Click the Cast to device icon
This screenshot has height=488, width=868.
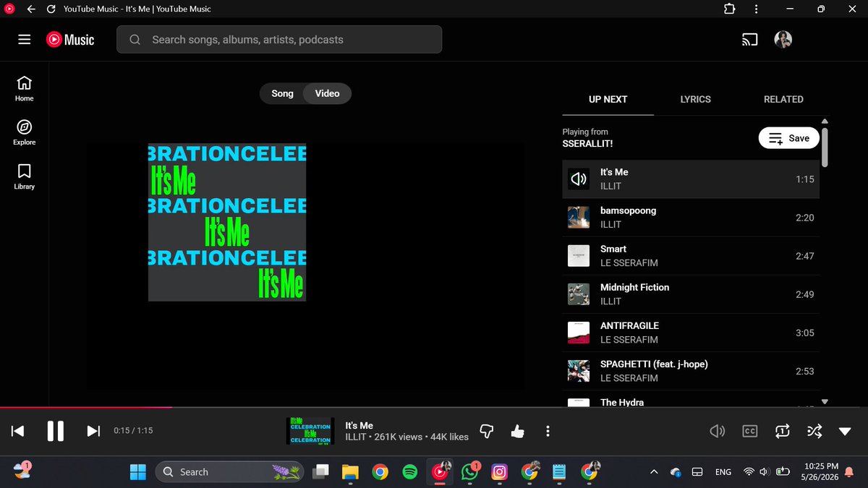click(749, 40)
